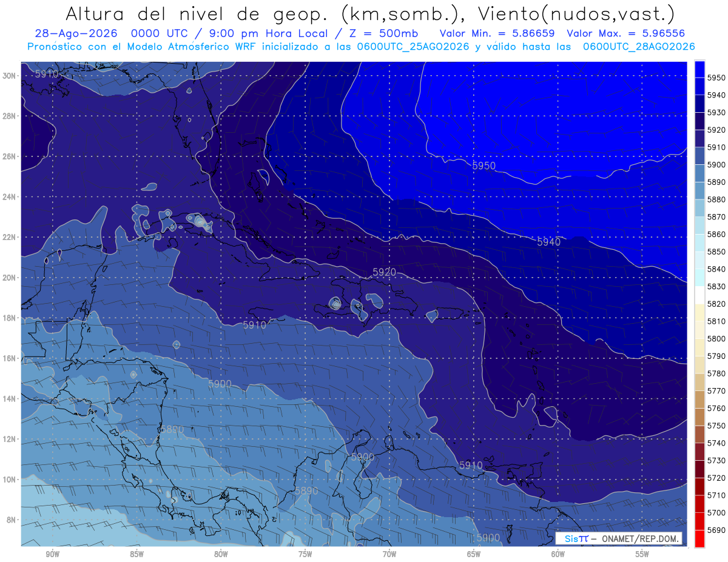The image size is (728, 562).
Task: Click the white swatch in the color bar
Action: tap(699, 295)
